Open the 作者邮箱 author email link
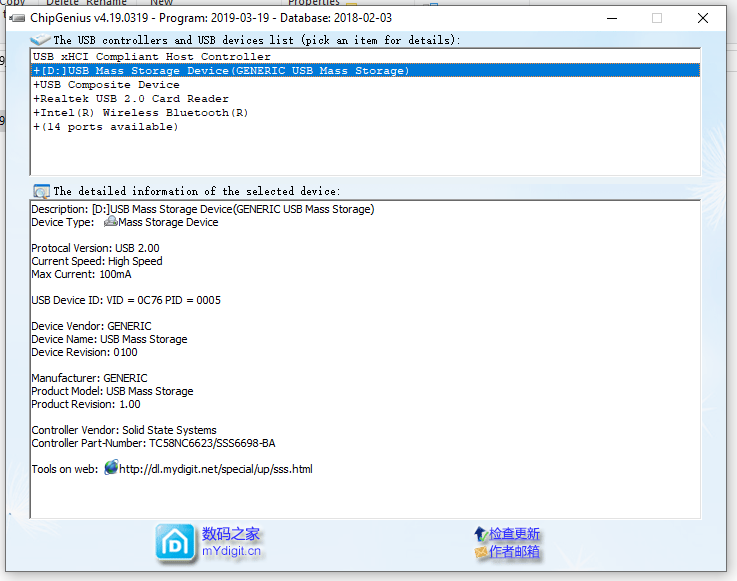The image size is (737, 581). pos(514,552)
